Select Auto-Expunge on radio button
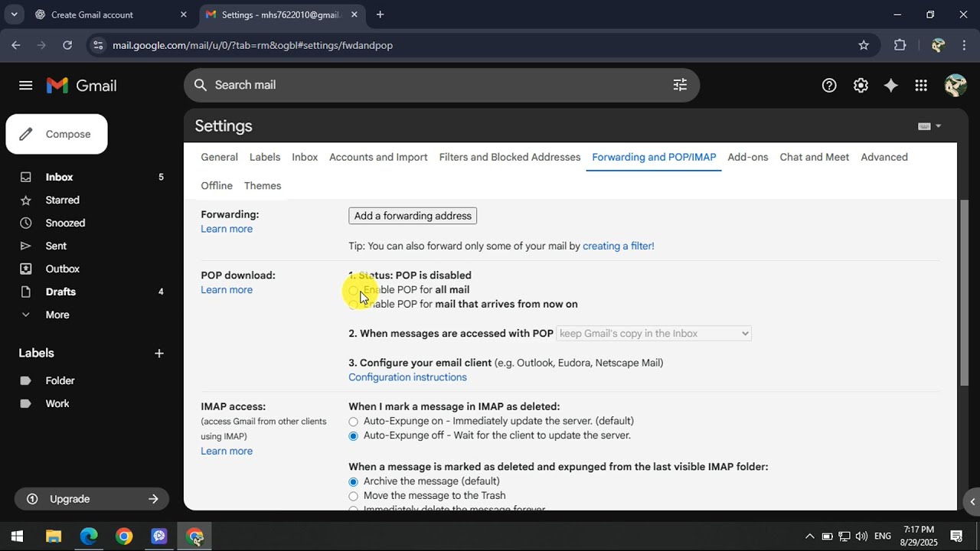Image resolution: width=980 pixels, height=551 pixels. pyautogui.click(x=353, y=422)
